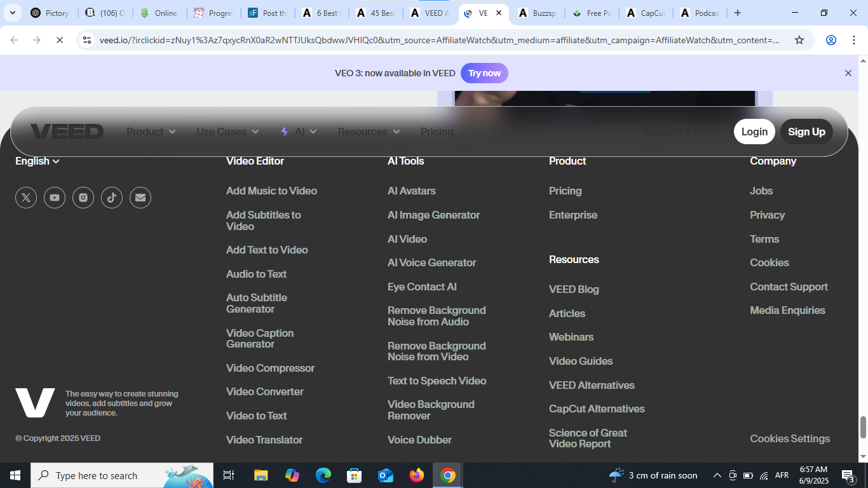
Task: Expand the Resources navigation dropdown
Action: [369, 132]
